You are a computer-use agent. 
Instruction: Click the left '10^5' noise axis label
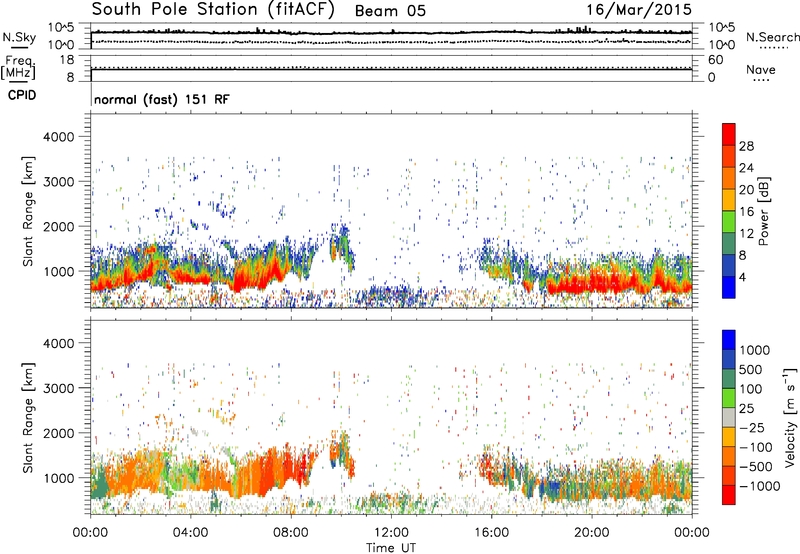(61, 28)
